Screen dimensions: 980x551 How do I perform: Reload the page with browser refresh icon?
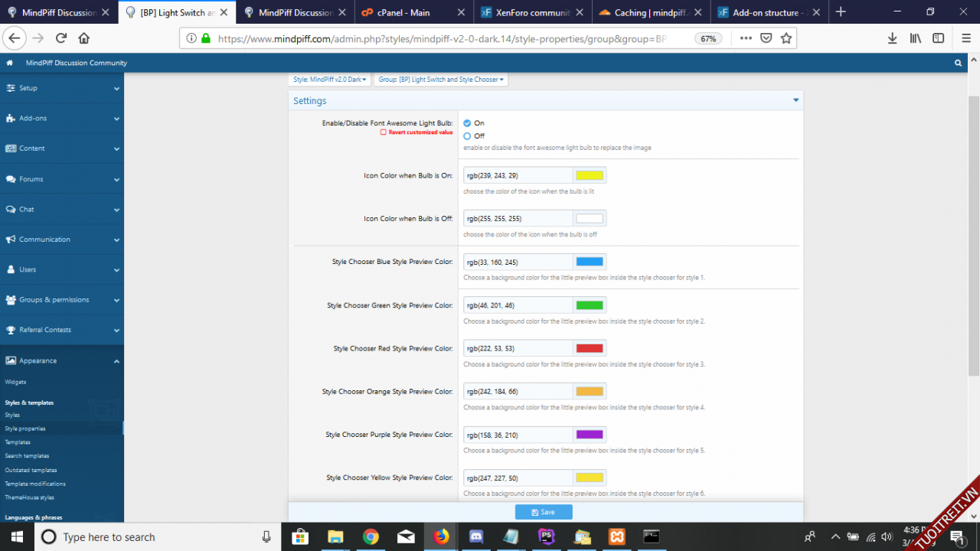[x=61, y=38]
